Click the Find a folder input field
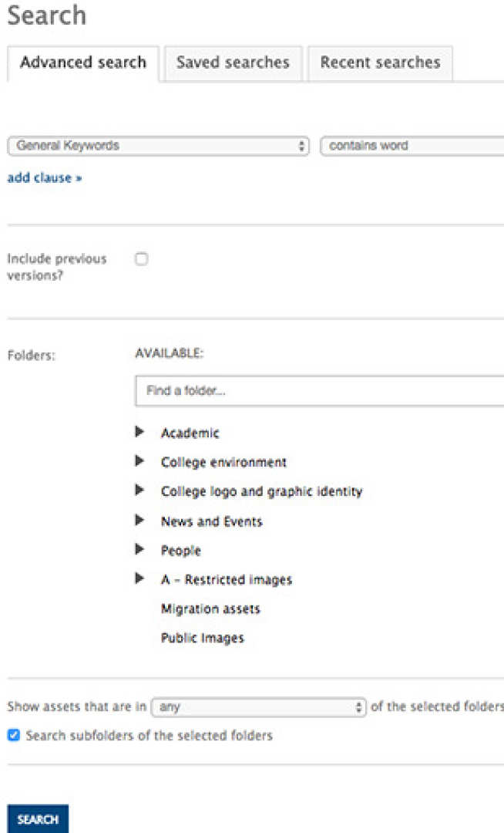504x833 pixels. (x=320, y=391)
